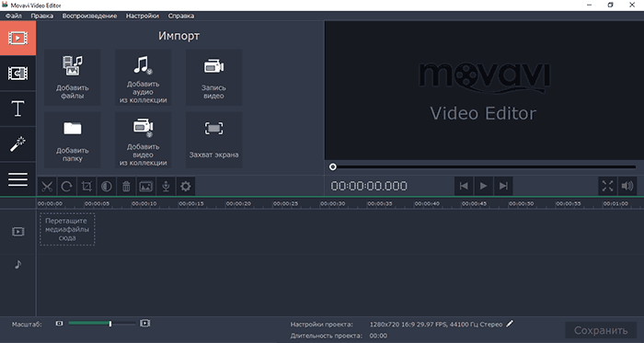Select the crop tool
This screenshot has height=343, width=644.
coord(86,187)
